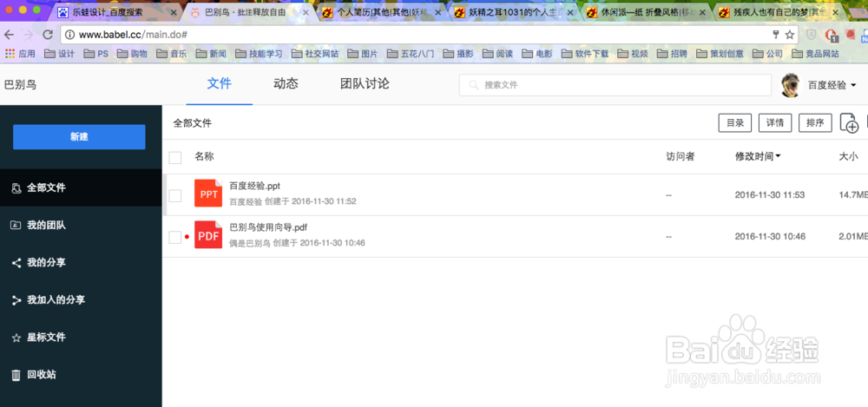868x407 pixels.
Task: Click the site info icon before URL
Action: 69,35
